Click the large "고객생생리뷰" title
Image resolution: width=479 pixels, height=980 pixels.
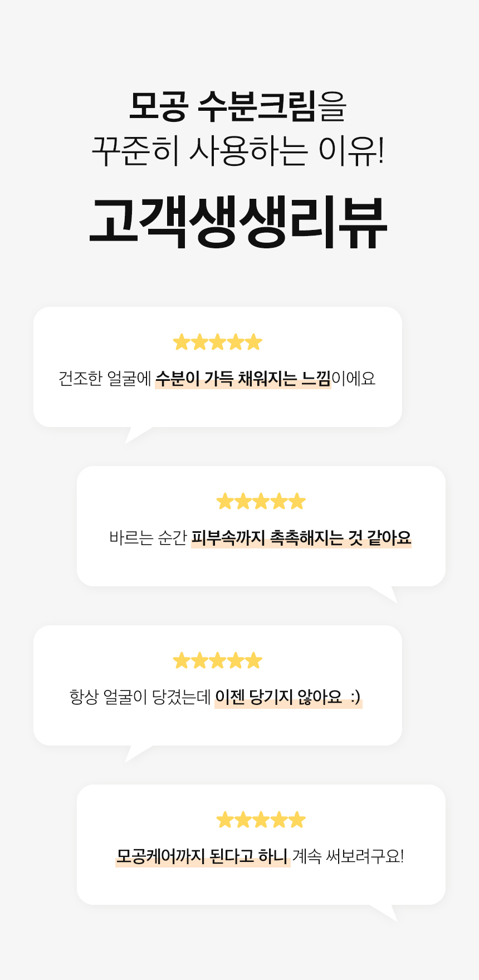pos(238,222)
